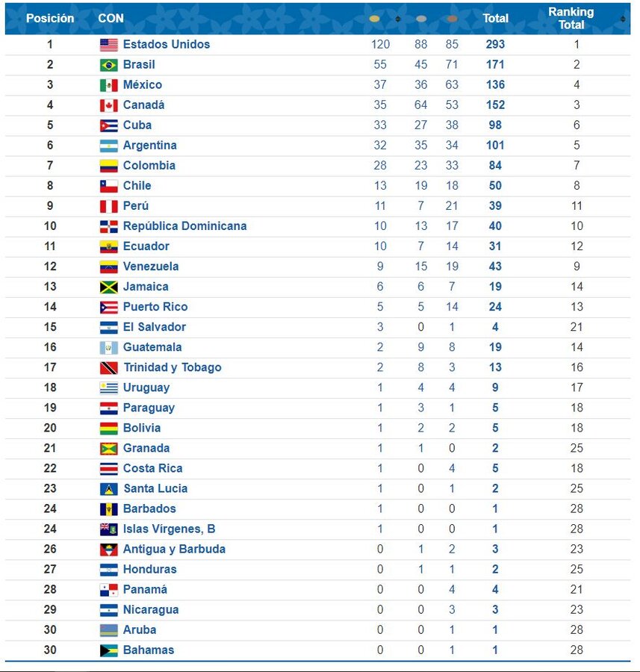Click the Brasil flag icon
The width and height of the screenshot is (640, 672).
click(x=109, y=65)
